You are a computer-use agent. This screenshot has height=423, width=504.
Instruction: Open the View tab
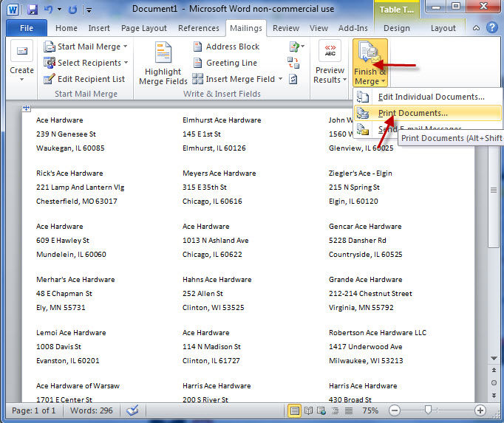319,28
